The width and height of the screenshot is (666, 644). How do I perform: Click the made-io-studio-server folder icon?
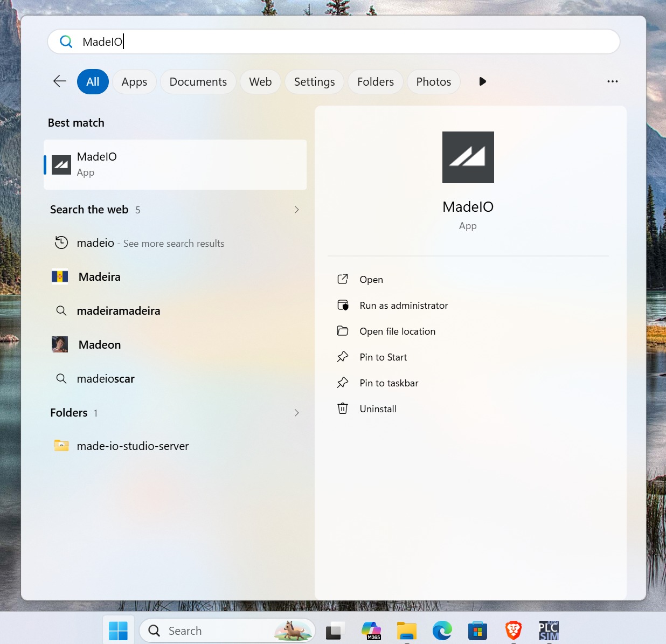pyautogui.click(x=61, y=446)
